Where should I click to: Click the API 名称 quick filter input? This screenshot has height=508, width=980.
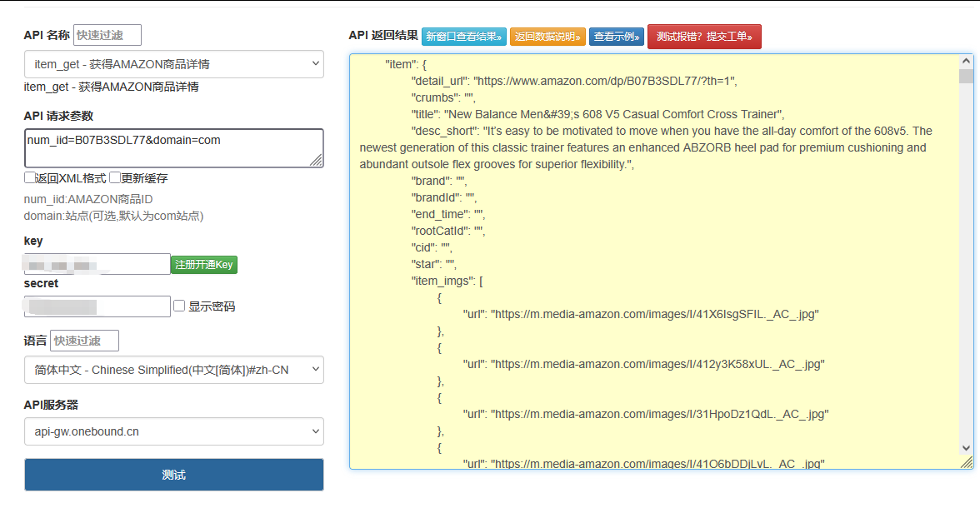[107, 35]
